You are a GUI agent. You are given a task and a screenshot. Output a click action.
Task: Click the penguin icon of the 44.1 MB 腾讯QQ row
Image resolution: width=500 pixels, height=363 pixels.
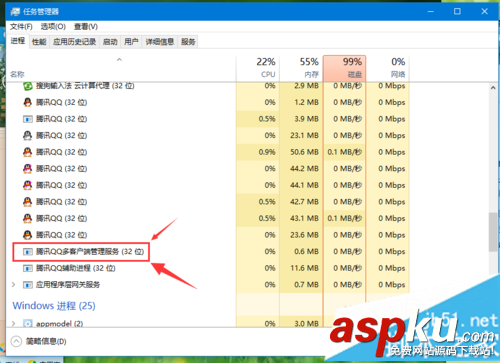point(27,185)
